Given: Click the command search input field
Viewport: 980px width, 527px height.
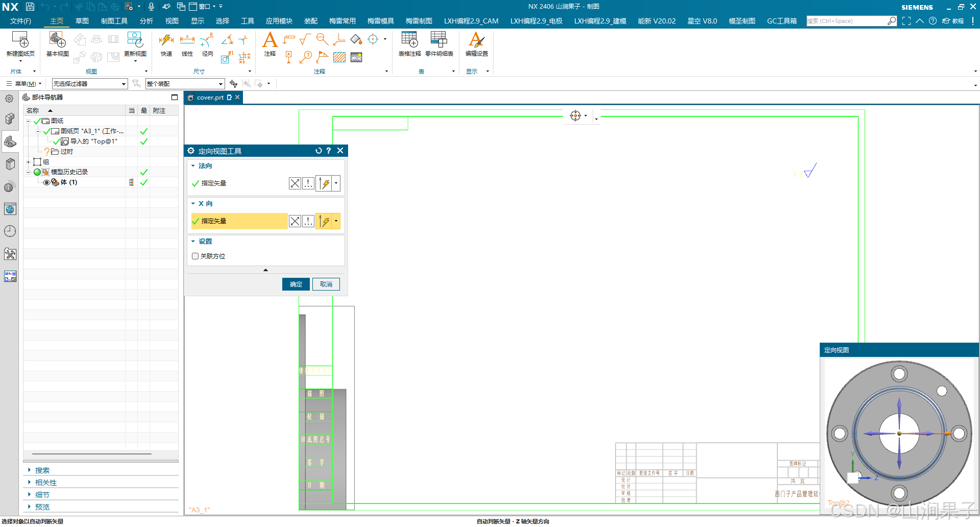Looking at the screenshot, I should pyautogui.click(x=847, y=21).
